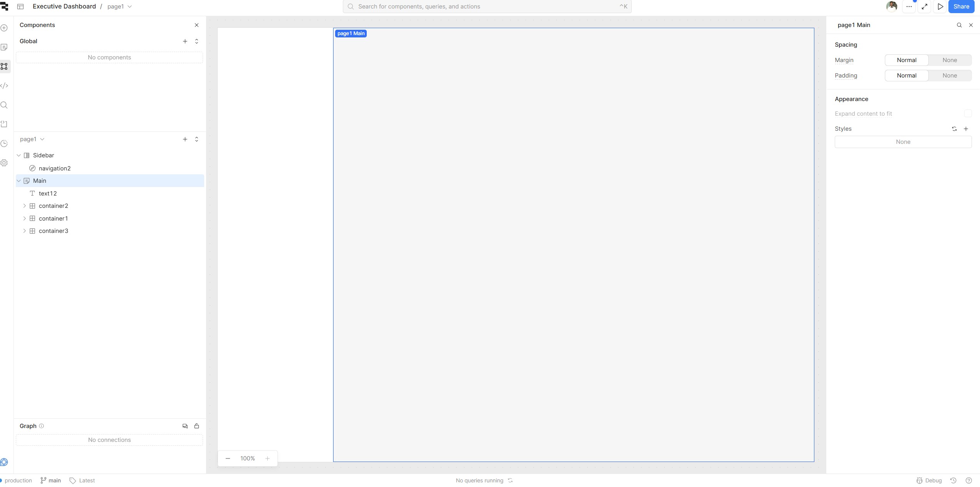Open the settings gear in left sidebar

click(4, 163)
